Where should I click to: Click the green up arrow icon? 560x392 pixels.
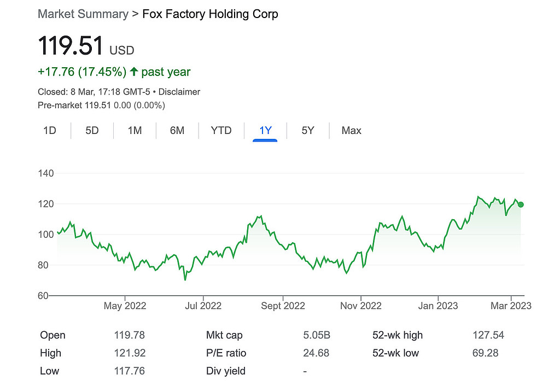[x=133, y=72]
